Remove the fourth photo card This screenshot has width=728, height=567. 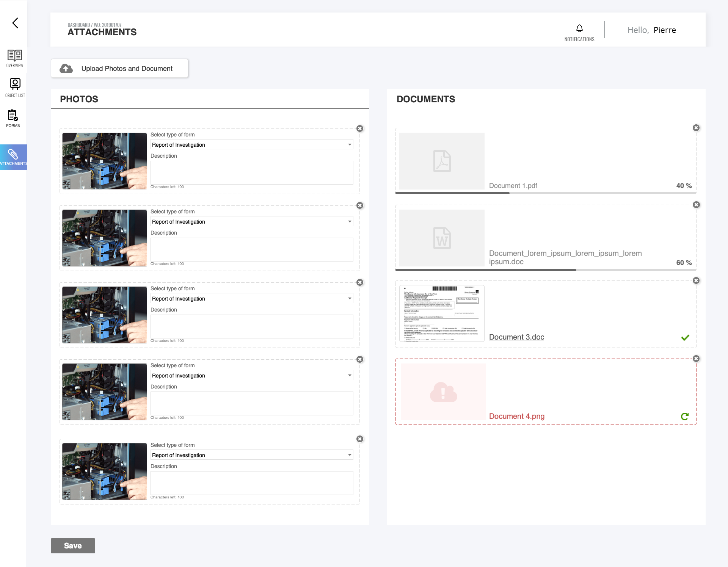[360, 359]
